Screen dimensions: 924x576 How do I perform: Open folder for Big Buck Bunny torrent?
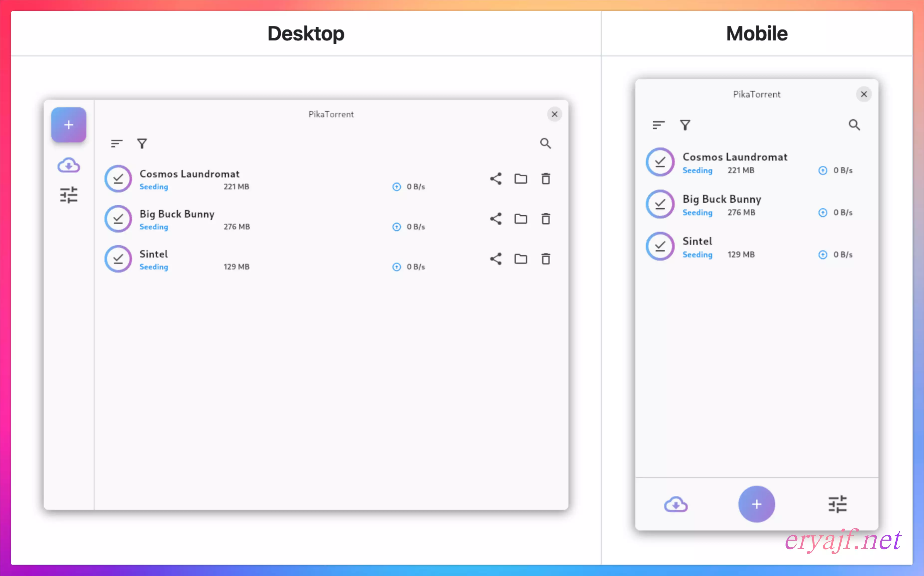click(x=520, y=219)
